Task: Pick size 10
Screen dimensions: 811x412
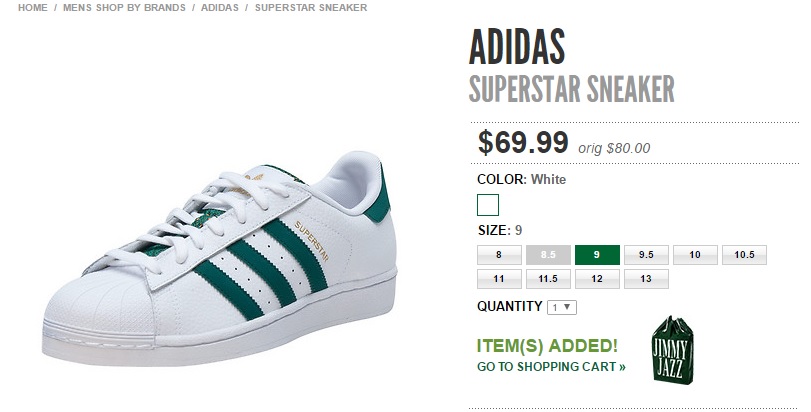Action: [x=695, y=255]
